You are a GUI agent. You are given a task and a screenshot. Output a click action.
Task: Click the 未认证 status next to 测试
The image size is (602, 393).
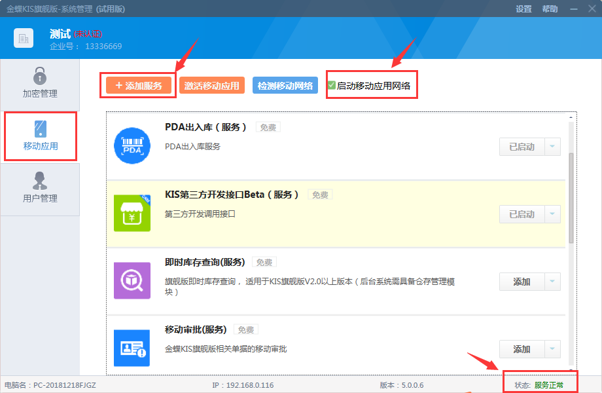tap(88, 34)
